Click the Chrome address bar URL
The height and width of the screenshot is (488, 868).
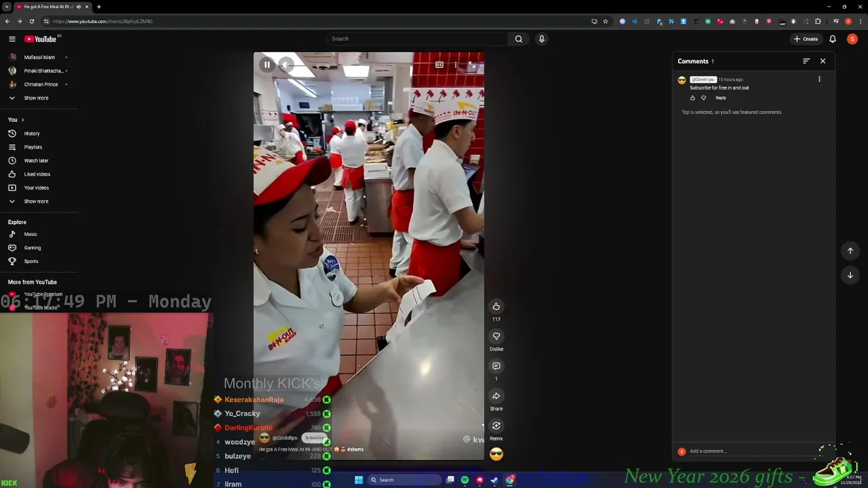[x=102, y=21]
